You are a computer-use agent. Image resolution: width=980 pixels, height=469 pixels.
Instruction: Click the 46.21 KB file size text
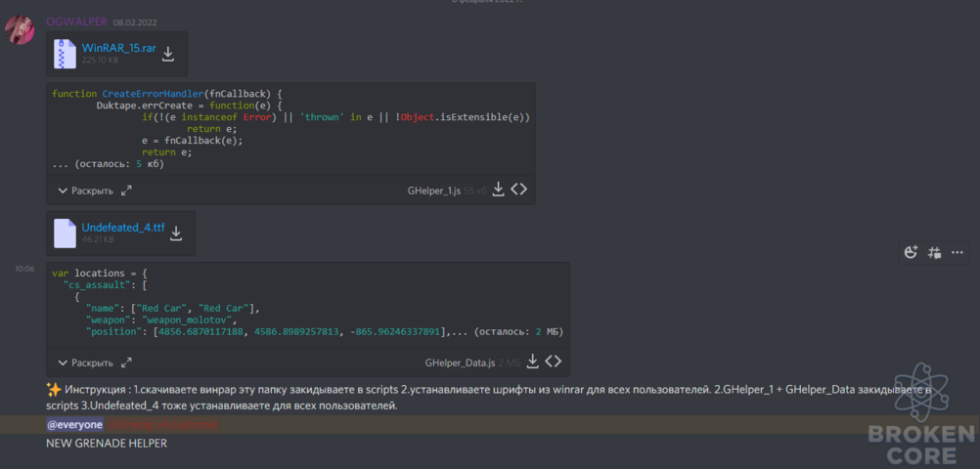[98, 239]
